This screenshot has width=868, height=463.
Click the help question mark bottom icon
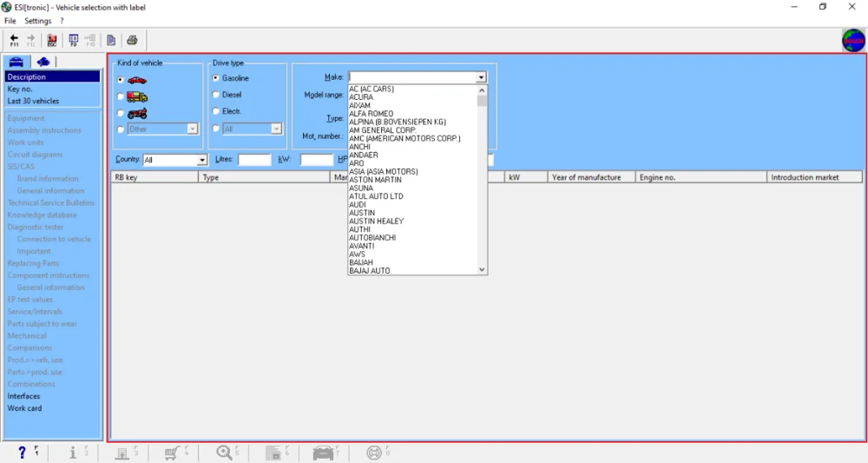(x=23, y=453)
